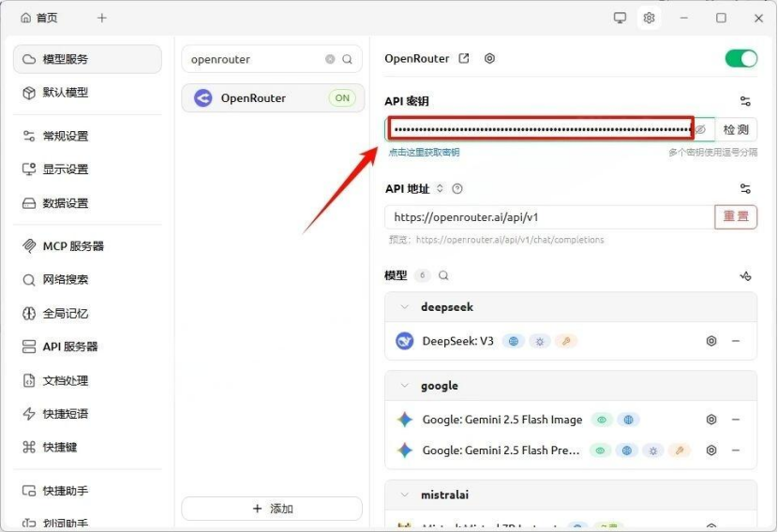Image resolution: width=778 pixels, height=532 pixels.
Task: Collapse the deepseek model group
Action: coord(404,307)
